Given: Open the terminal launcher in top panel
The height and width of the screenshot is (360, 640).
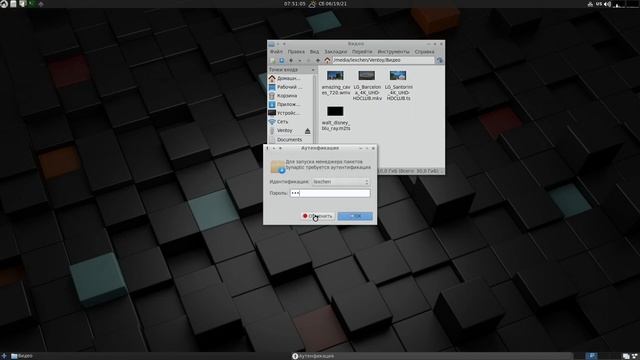Looking at the screenshot, I should pos(31,4).
